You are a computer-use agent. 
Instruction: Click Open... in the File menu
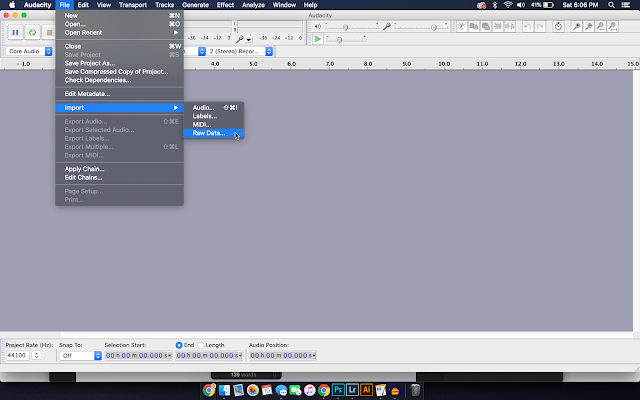[x=119, y=24]
